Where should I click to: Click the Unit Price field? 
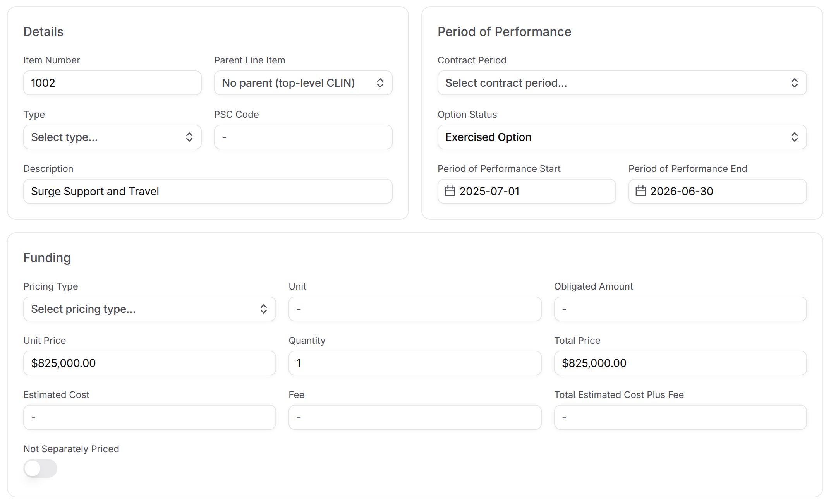(x=149, y=363)
